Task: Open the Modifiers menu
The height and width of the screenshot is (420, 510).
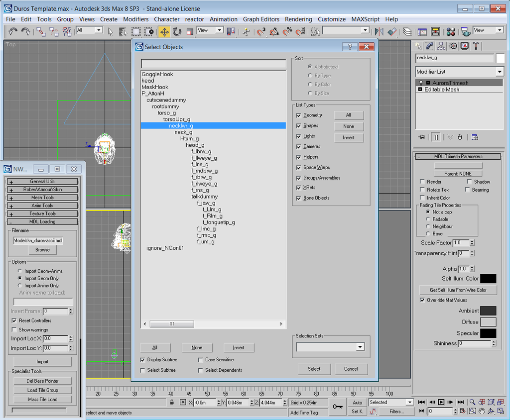Action: tap(135, 19)
